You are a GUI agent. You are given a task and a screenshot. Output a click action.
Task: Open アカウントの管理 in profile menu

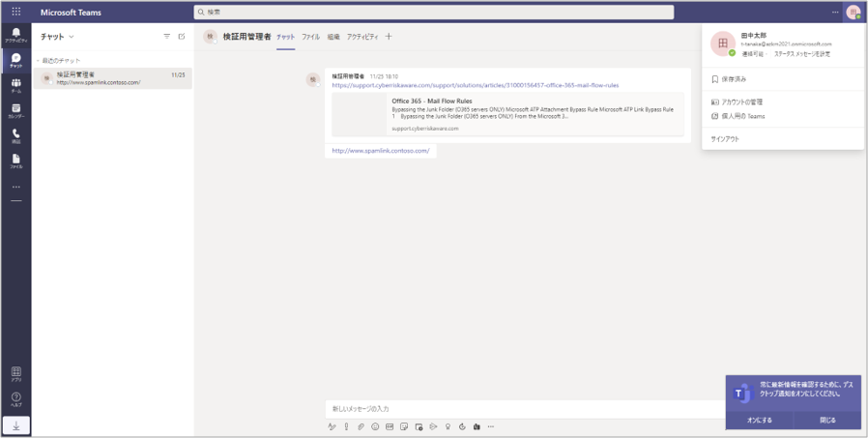click(x=782, y=102)
